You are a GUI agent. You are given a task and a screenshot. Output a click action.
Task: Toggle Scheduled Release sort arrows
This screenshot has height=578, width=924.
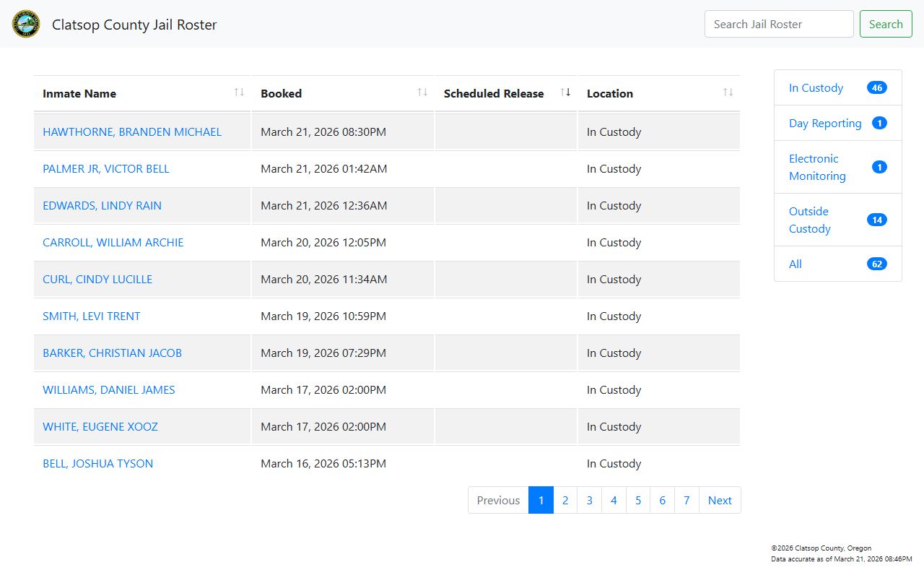(565, 92)
